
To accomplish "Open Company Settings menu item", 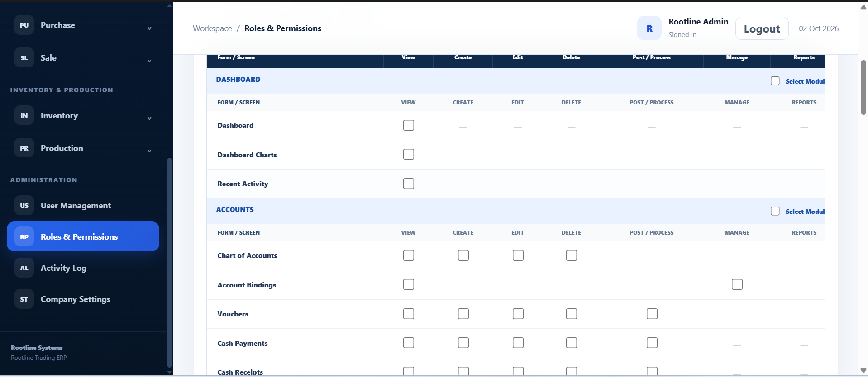I will tap(83, 299).
